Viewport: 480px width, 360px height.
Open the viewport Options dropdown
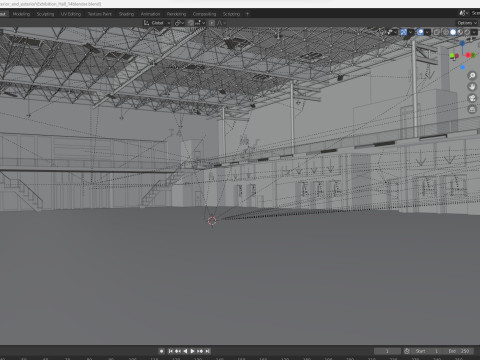tap(467, 23)
